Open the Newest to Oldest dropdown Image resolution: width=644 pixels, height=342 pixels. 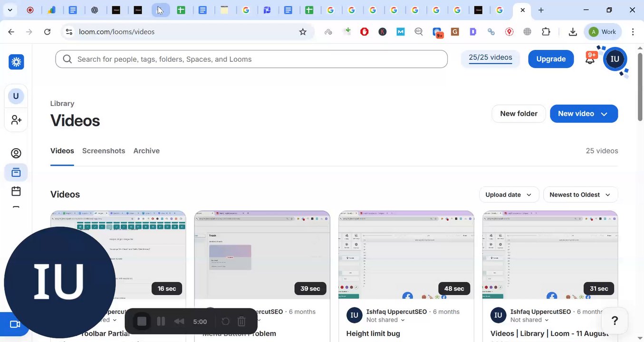click(x=580, y=195)
